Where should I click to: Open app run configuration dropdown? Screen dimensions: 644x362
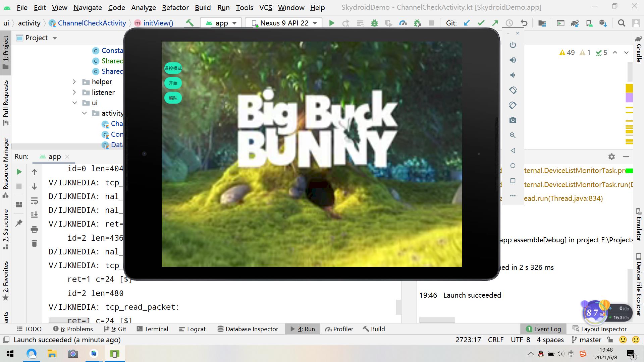221,23
